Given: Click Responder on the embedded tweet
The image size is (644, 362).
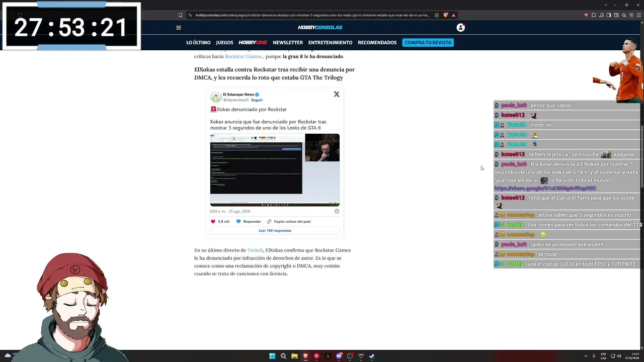Looking at the screenshot, I should tap(249, 221).
